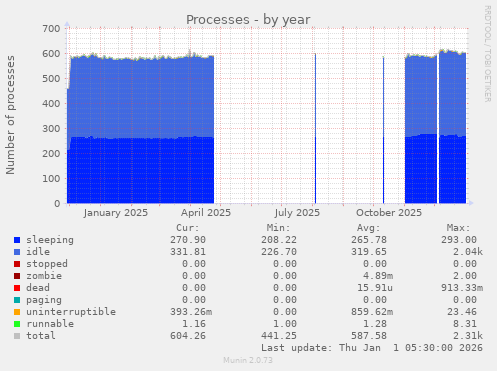Click the zombie average value 4.89m
Image resolution: width=497 pixels, height=371 pixels.
pos(378,276)
